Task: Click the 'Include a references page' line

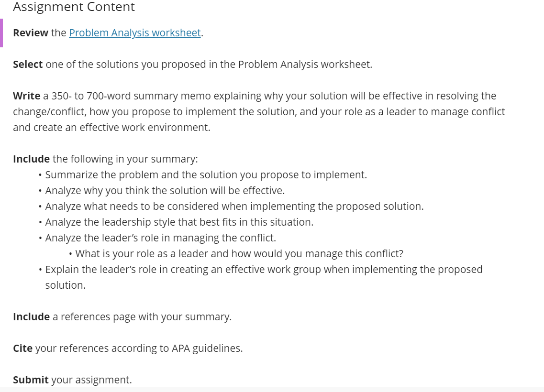Action: [122, 316]
